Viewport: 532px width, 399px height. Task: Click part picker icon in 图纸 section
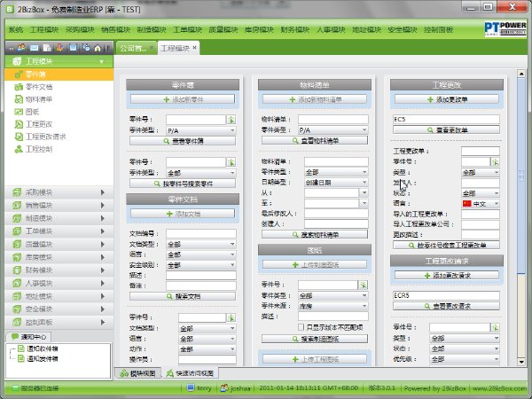pyautogui.click(x=364, y=285)
